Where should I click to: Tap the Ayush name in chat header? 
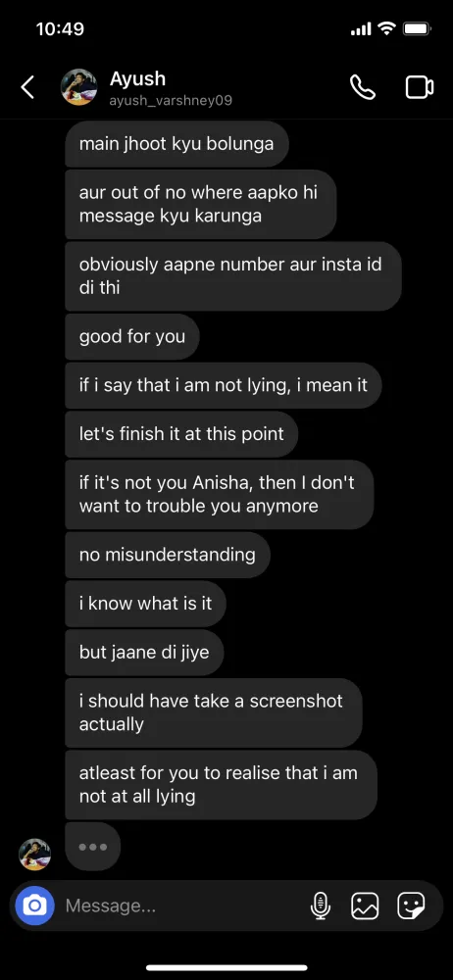(137, 78)
